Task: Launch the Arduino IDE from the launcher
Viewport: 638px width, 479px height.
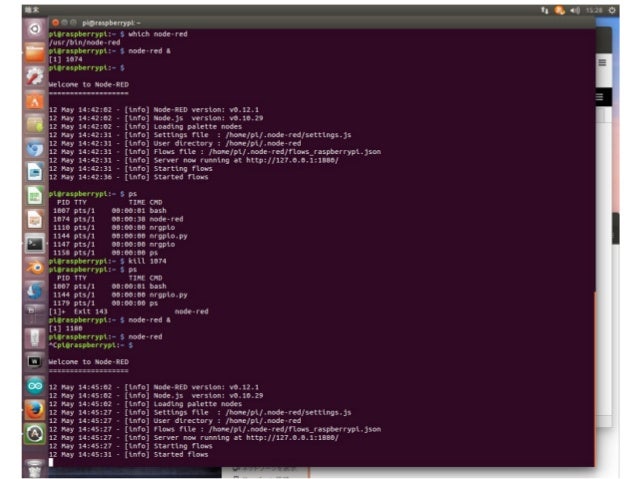Action: click(x=35, y=386)
